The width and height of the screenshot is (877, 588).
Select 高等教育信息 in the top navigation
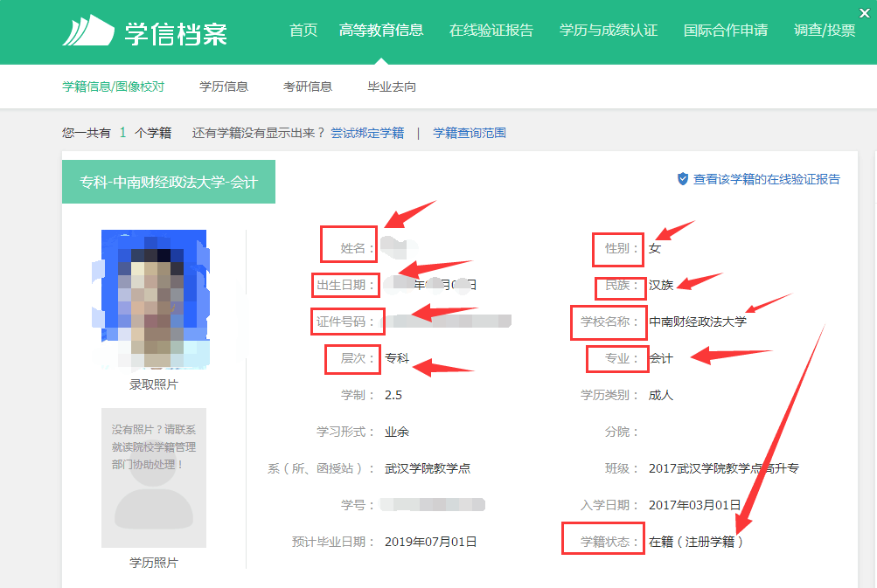coord(381,31)
